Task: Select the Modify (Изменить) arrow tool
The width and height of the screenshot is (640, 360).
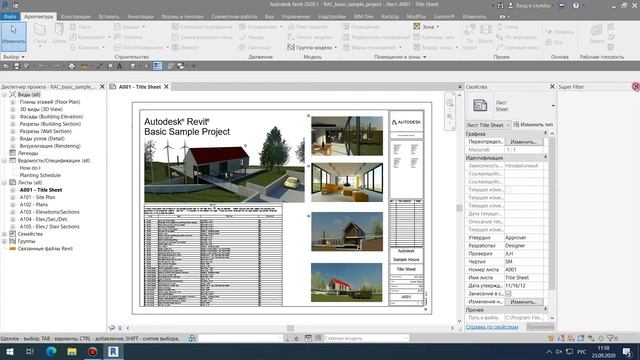Action: click(13, 36)
